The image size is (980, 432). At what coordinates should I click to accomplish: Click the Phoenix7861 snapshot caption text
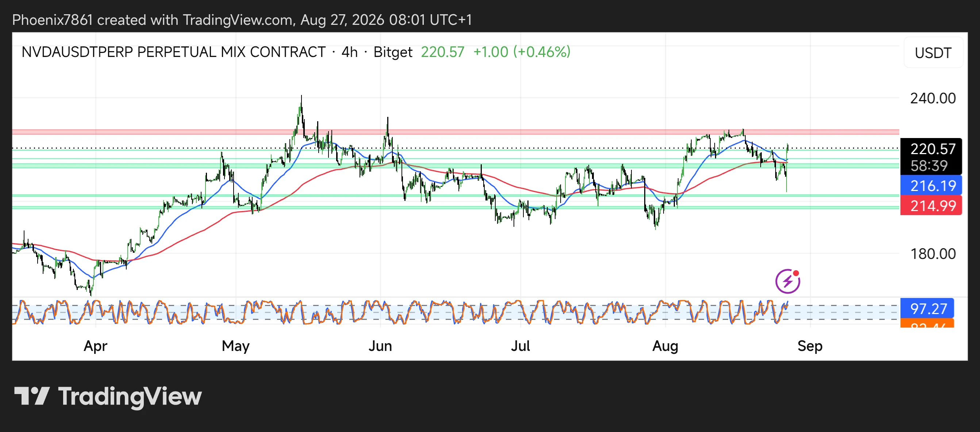click(242, 20)
